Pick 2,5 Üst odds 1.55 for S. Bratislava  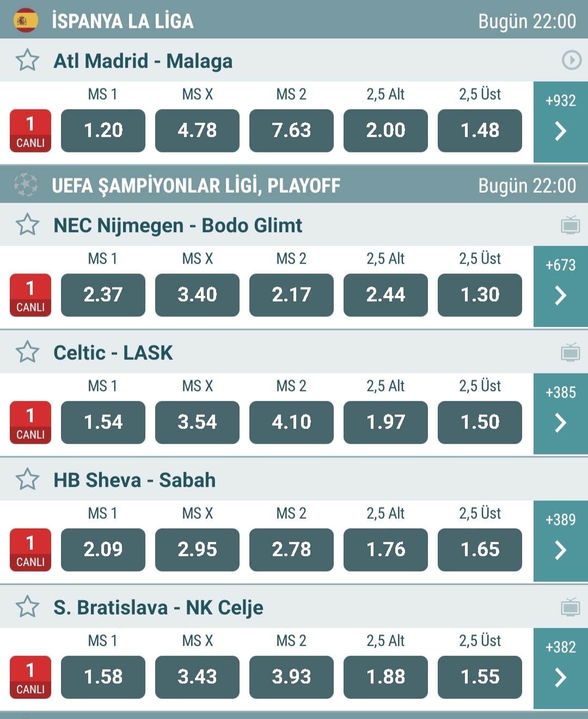480,677
